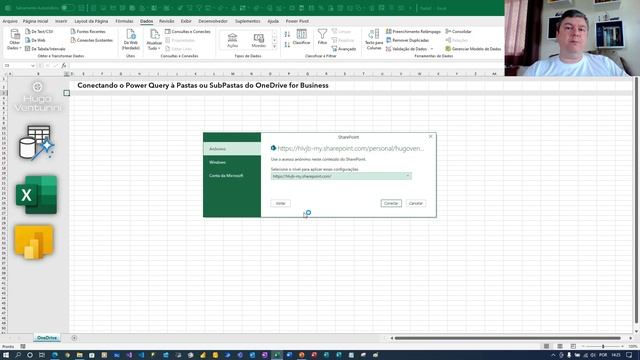The width and height of the screenshot is (640, 360).
Task: Open Consultas e Conexões pane
Action: tap(188, 31)
